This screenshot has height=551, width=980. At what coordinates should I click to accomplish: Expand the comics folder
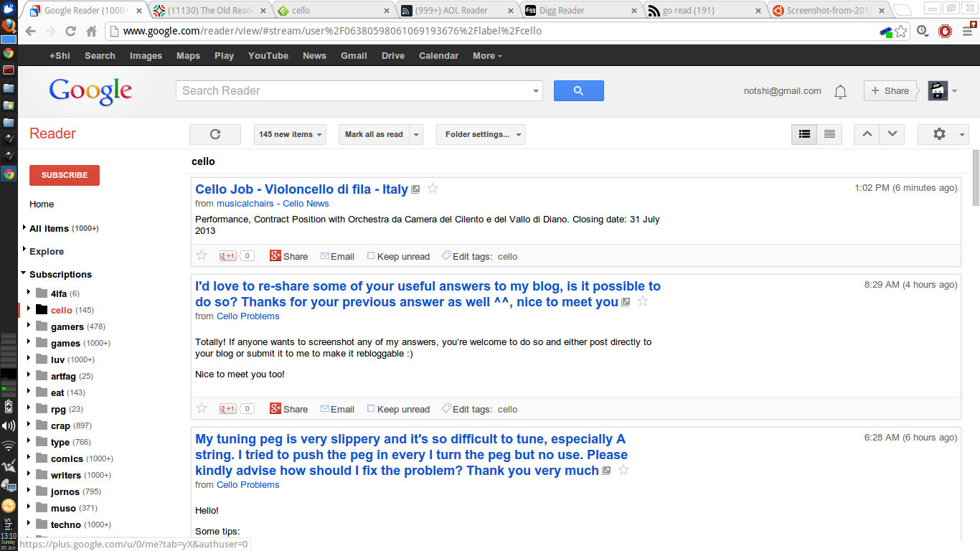29,458
